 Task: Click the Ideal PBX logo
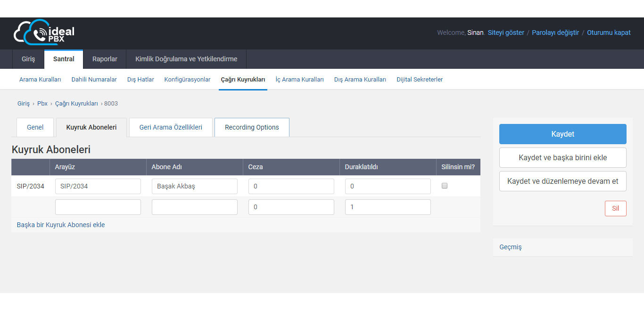click(x=44, y=33)
